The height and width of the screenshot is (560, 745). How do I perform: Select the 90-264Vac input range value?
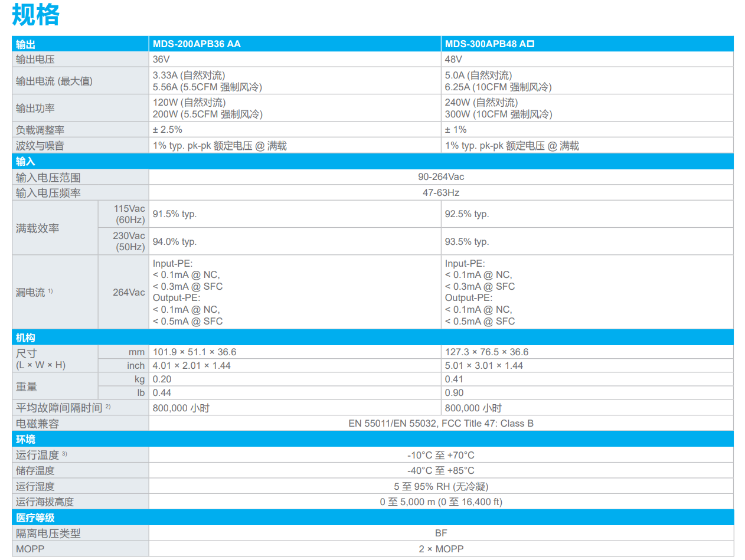tap(440, 177)
